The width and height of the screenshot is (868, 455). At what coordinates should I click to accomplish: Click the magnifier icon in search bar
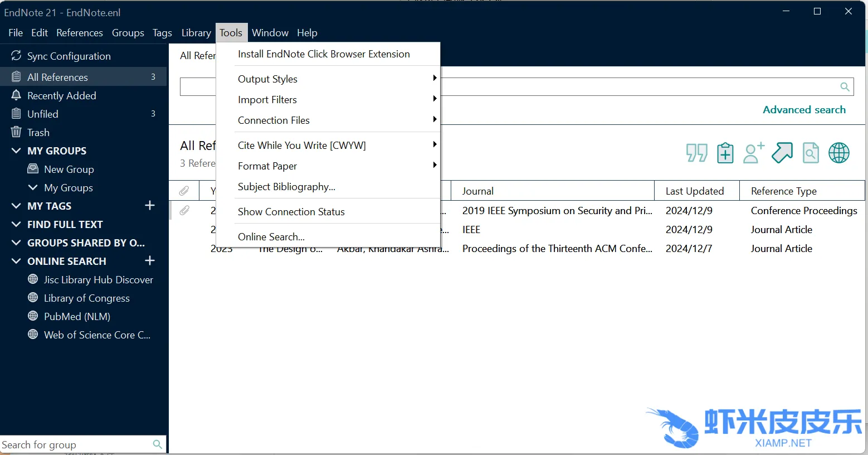[x=845, y=87]
